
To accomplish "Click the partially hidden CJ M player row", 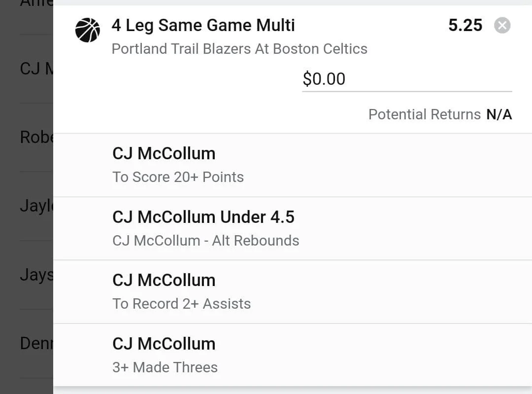I will 35,69.
